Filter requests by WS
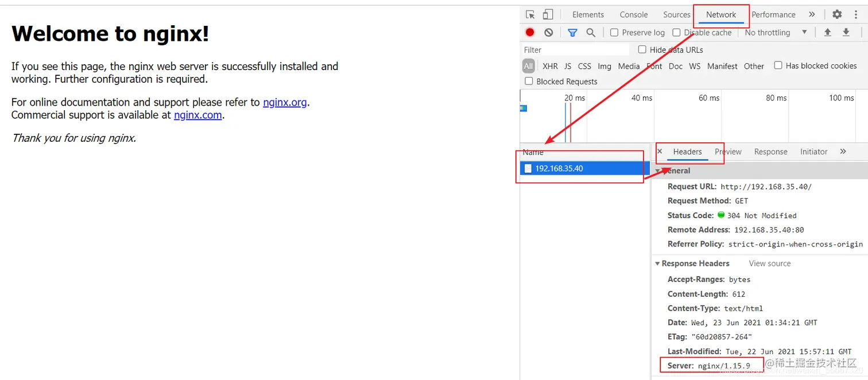Image resolution: width=868 pixels, height=380 pixels. pyautogui.click(x=695, y=66)
